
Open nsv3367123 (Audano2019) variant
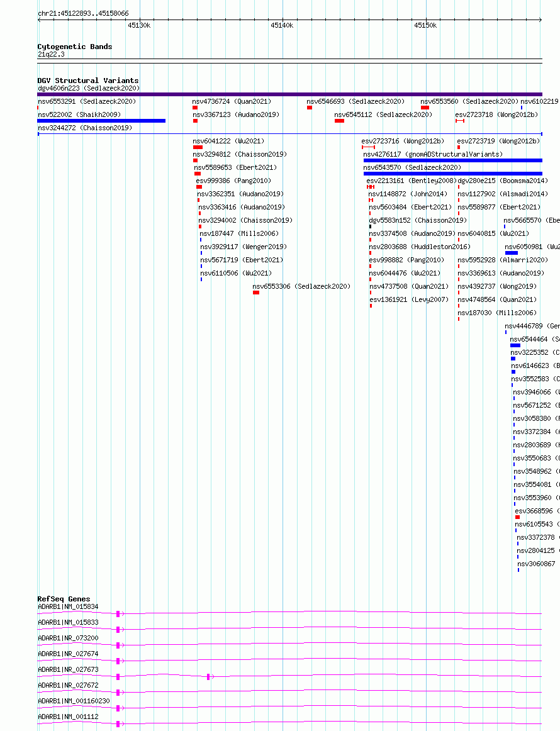[236, 114]
